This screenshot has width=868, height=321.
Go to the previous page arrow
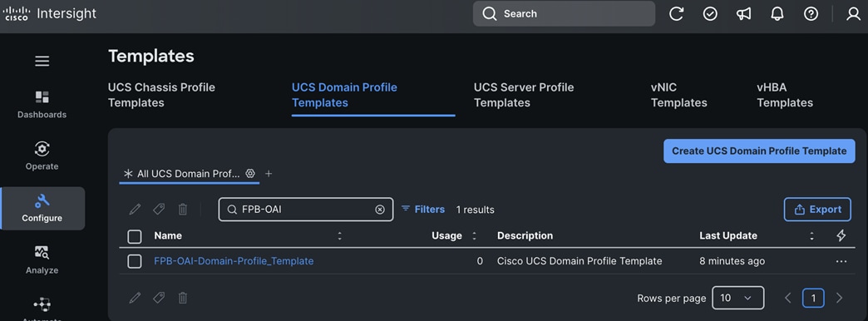[x=787, y=298]
